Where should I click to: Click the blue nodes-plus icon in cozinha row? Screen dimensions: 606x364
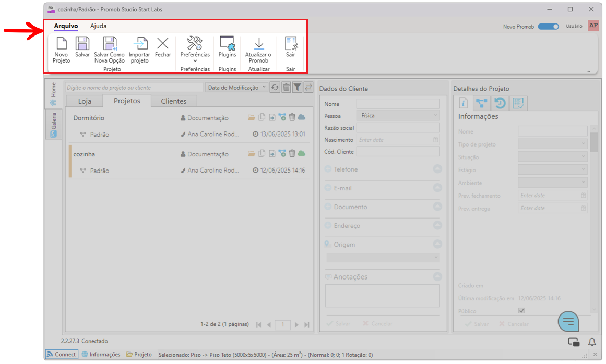(282, 154)
